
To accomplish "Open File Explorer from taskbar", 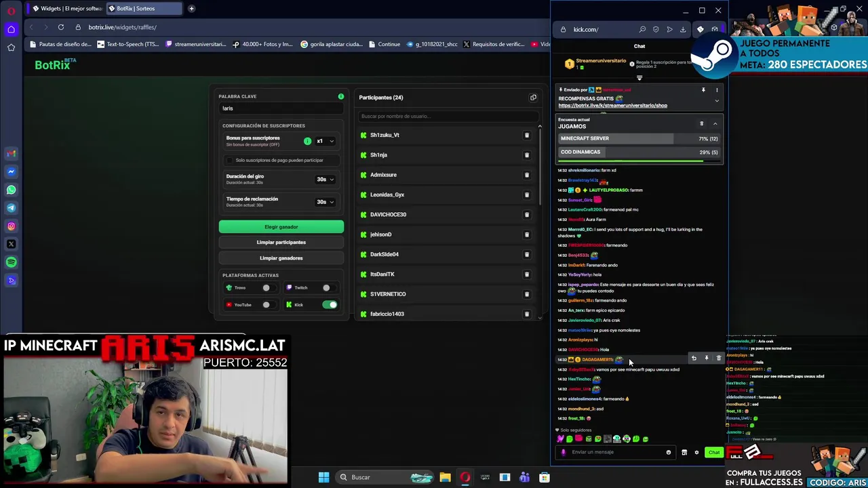I will pyautogui.click(x=445, y=477).
